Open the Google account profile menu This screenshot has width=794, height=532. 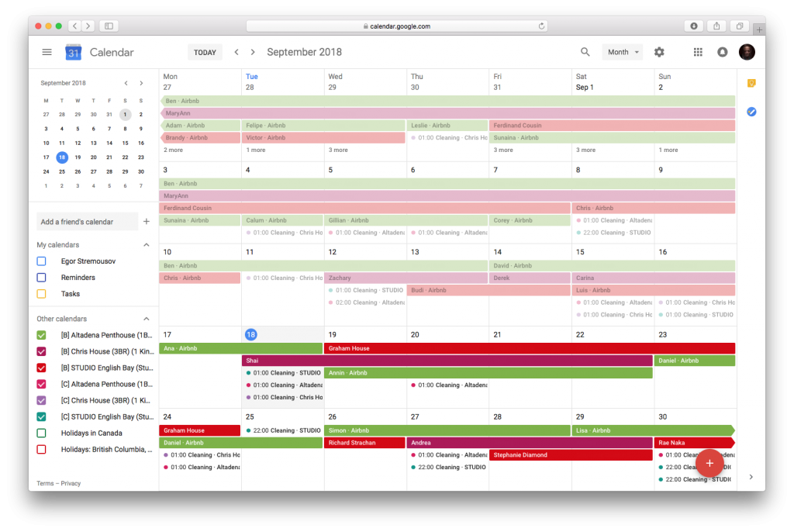click(x=746, y=52)
